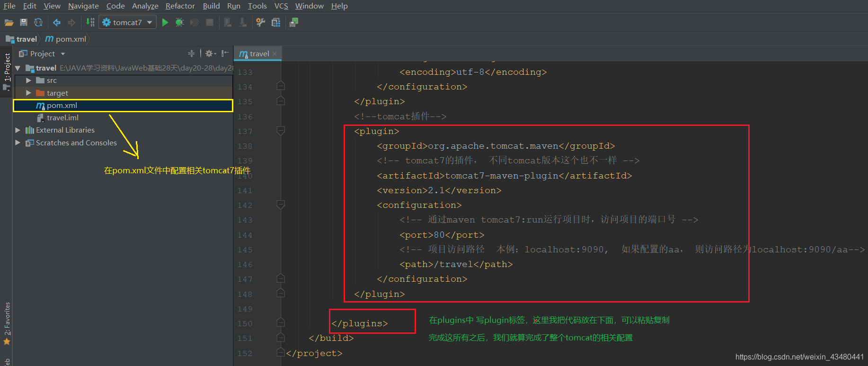Select Scratches and Consoles row
The height and width of the screenshot is (366, 868).
[123, 143]
